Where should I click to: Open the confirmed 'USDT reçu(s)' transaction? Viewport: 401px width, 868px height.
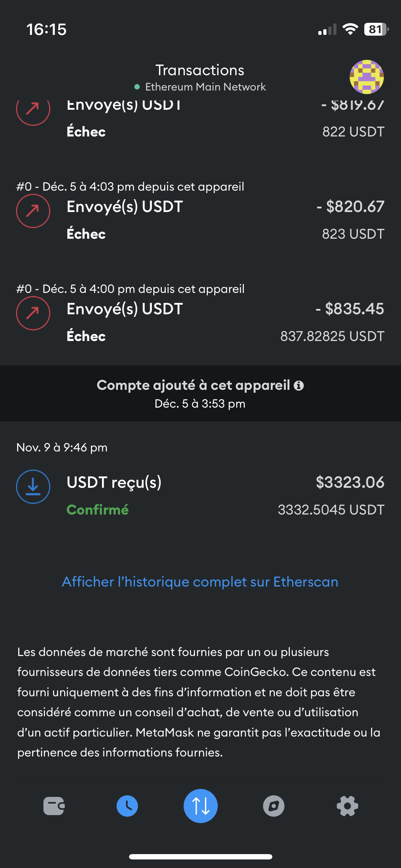point(200,495)
